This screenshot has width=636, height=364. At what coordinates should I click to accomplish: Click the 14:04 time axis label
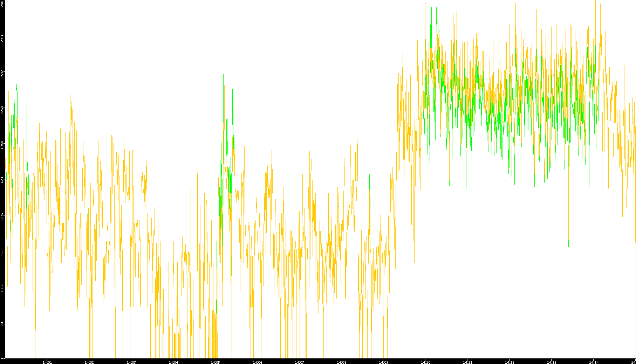(x=173, y=362)
